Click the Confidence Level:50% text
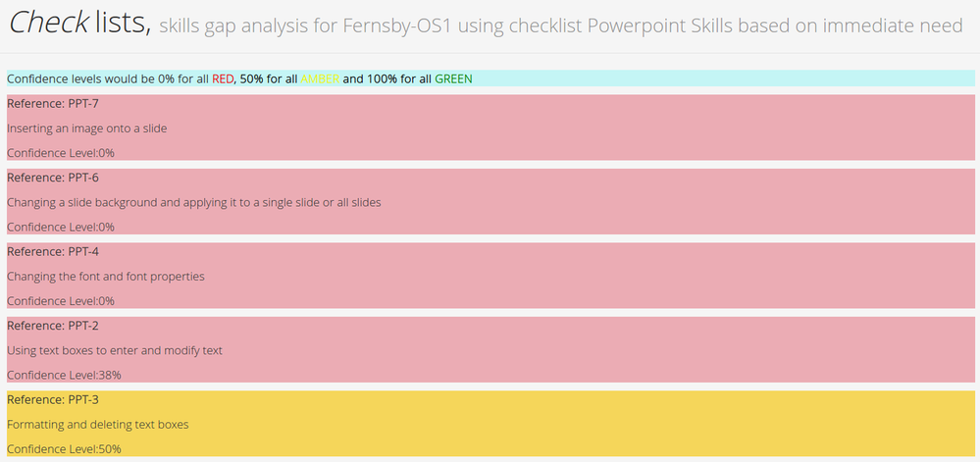 click(x=64, y=449)
